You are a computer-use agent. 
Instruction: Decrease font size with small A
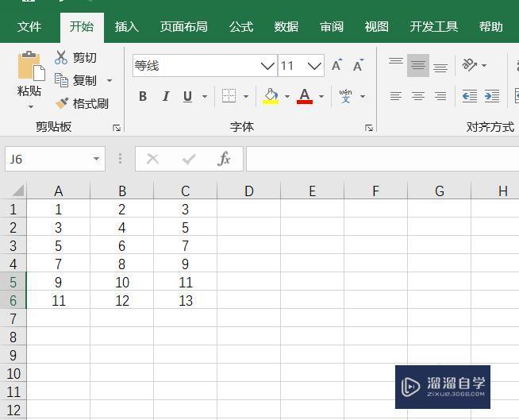[358, 65]
